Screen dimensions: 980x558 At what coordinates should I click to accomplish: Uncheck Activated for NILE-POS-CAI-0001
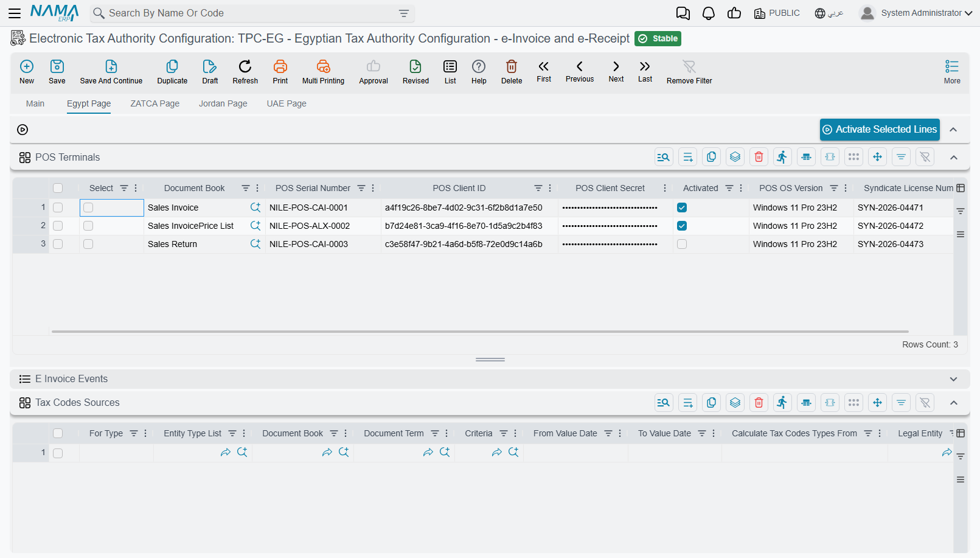click(x=682, y=208)
